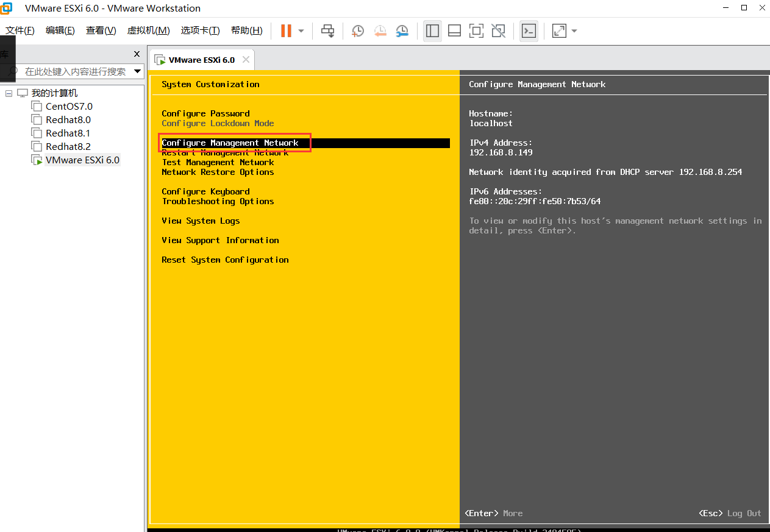Close the library sidebar panel
Image resolution: width=770 pixels, height=532 pixels.
137,54
